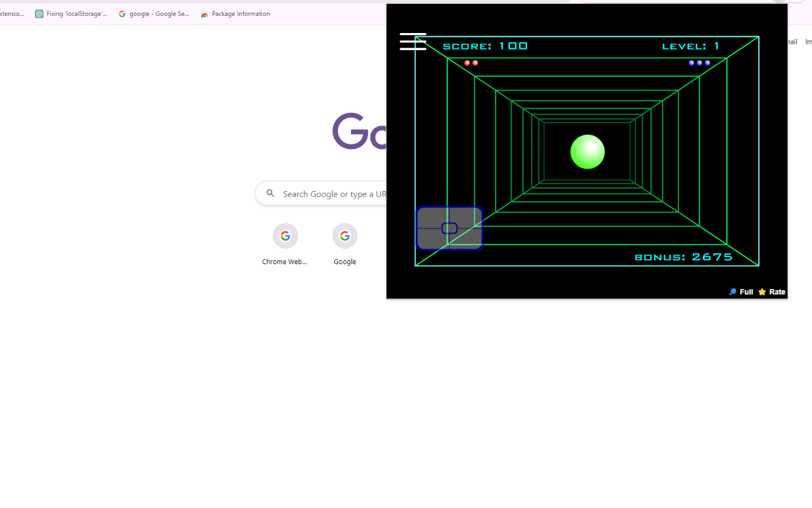Viewport: 812px width, 508px height.
Task: Click the yellow star Rate icon
Action: point(762,292)
